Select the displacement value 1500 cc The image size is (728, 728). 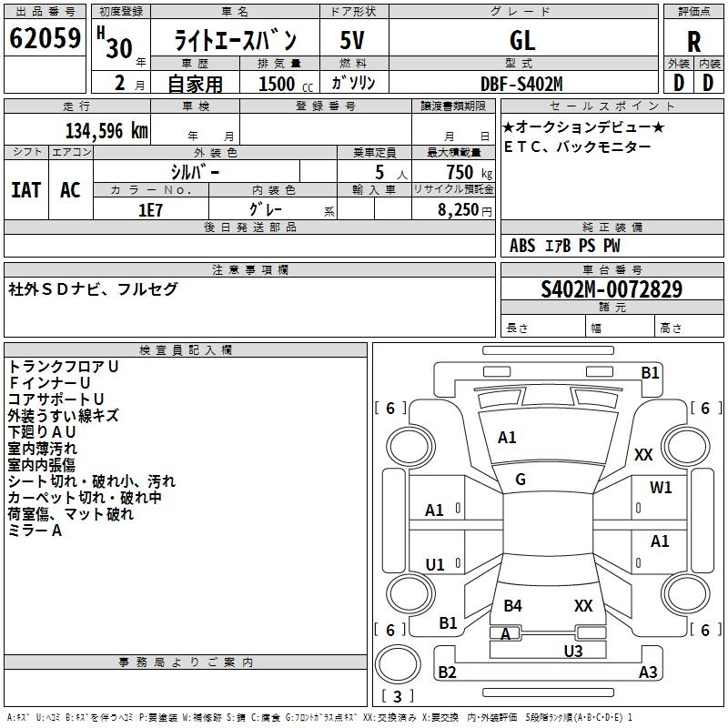(x=286, y=84)
